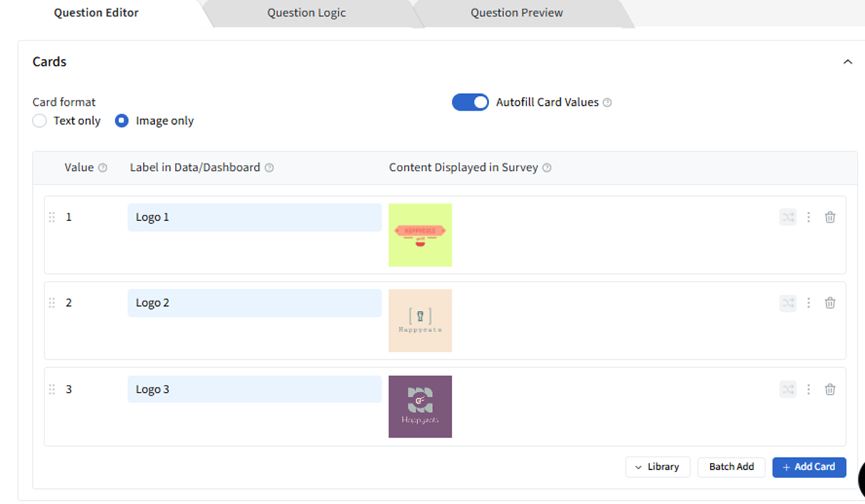Viewport: 865px width, 504px height.
Task: Open the Library dropdown
Action: [657, 467]
